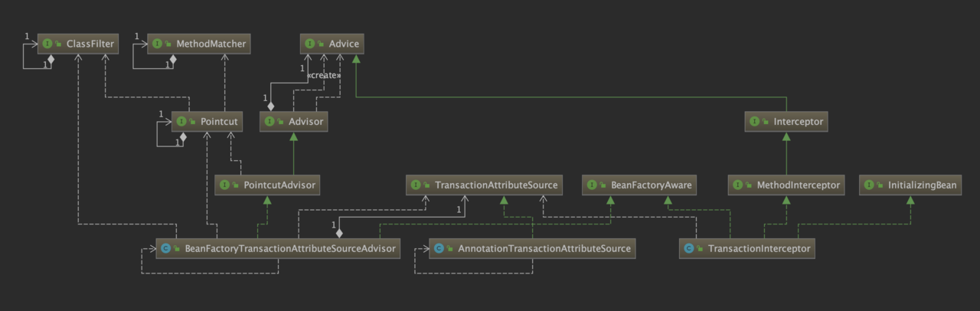The width and height of the screenshot is (980, 311).
Task: Select the TransactionInterceptor label text
Action: click(x=759, y=248)
